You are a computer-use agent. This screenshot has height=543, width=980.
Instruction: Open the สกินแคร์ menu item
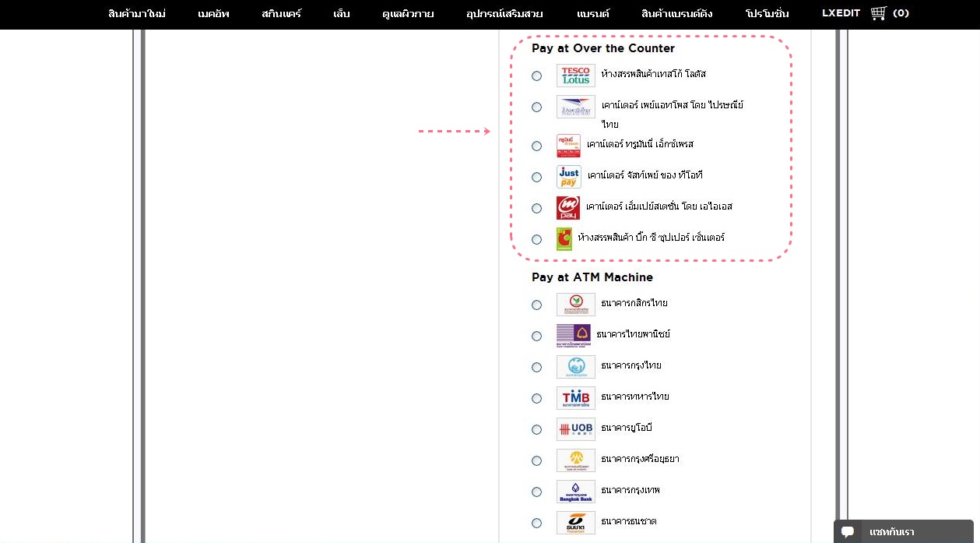281,14
